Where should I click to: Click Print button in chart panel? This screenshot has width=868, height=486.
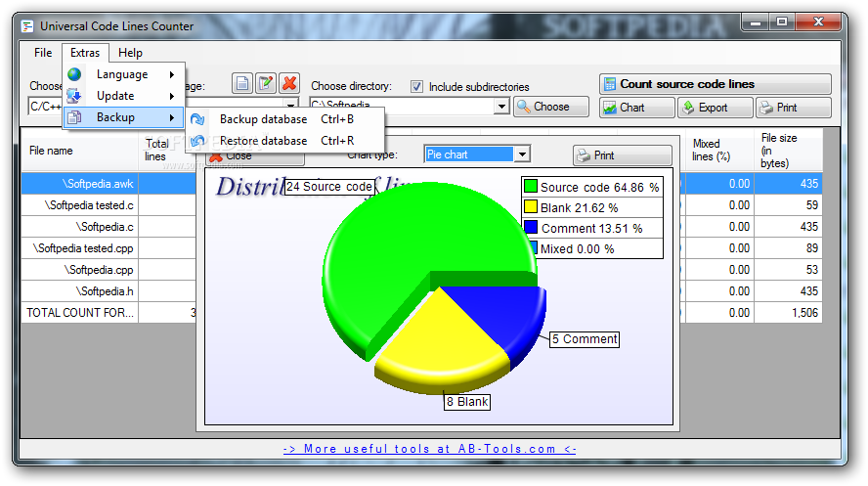[x=623, y=155]
